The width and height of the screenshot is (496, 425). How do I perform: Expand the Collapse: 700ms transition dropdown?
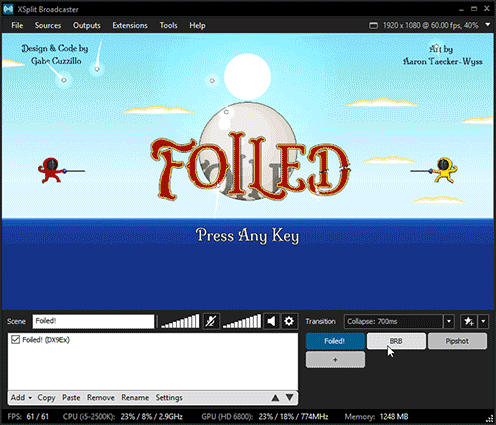[x=449, y=321]
